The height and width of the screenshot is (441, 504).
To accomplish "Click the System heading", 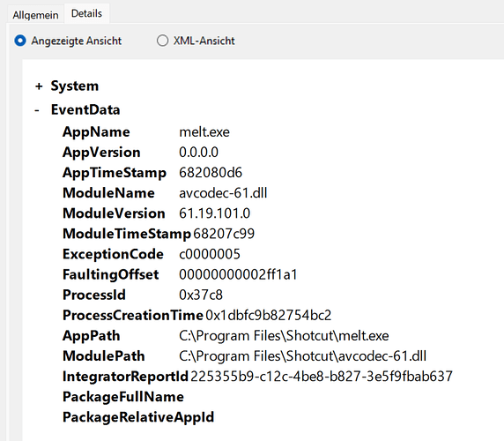I will point(75,86).
